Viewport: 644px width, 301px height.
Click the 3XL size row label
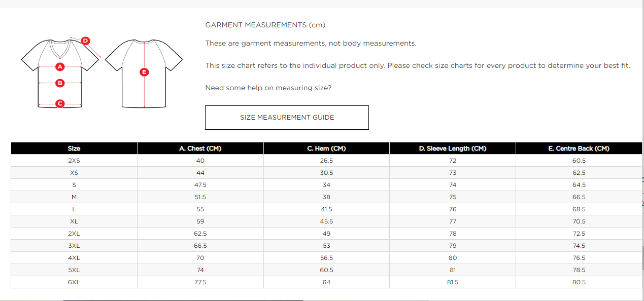pos(74,246)
